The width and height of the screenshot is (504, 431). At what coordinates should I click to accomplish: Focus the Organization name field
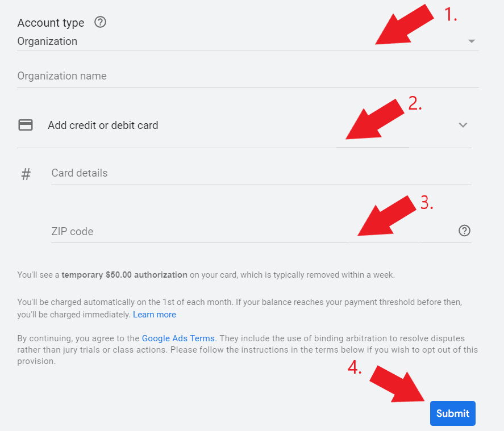tap(227, 76)
